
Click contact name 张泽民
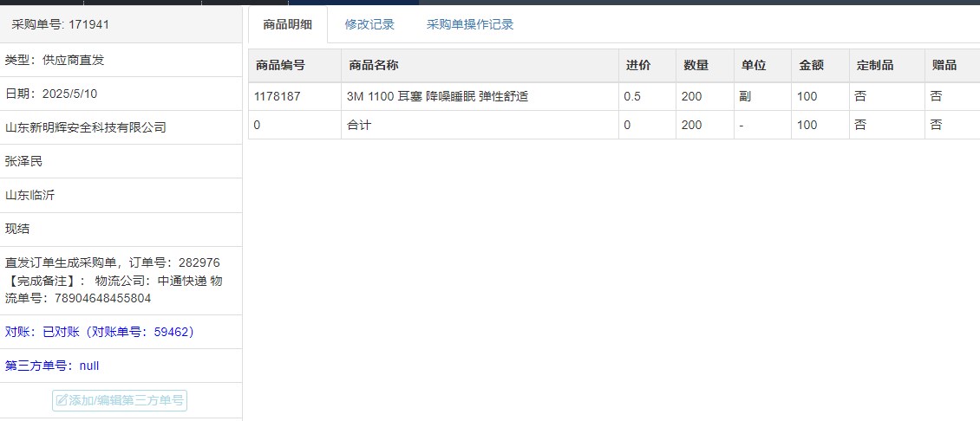click(x=23, y=162)
